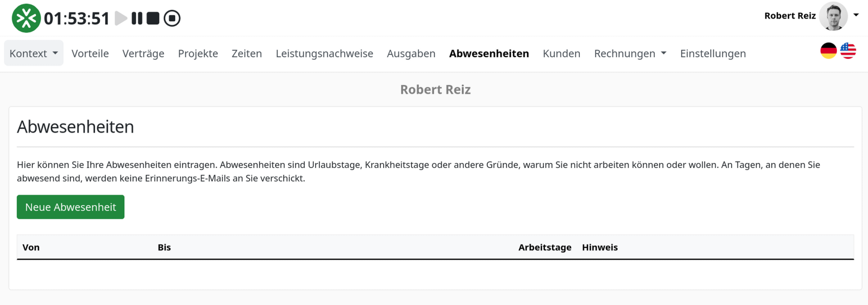This screenshot has width=868, height=305.
Task: Click Robert Reiz profile avatar
Action: click(833, 16)
